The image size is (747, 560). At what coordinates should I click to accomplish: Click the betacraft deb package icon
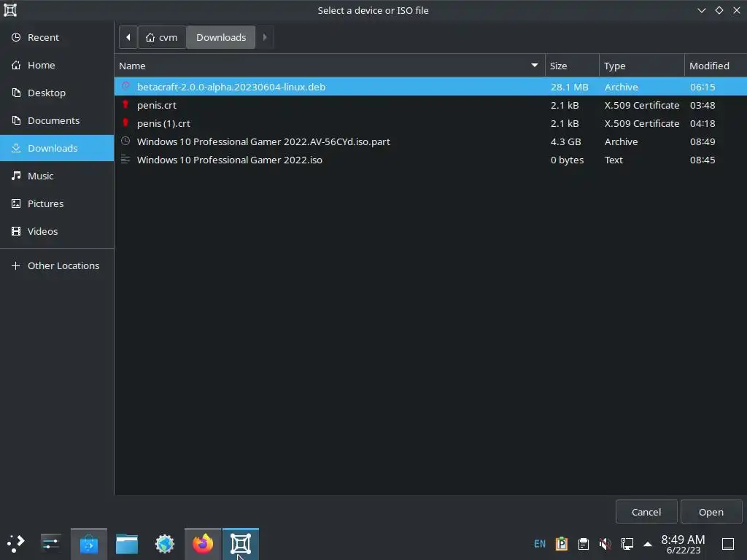[x=125, y=86]
